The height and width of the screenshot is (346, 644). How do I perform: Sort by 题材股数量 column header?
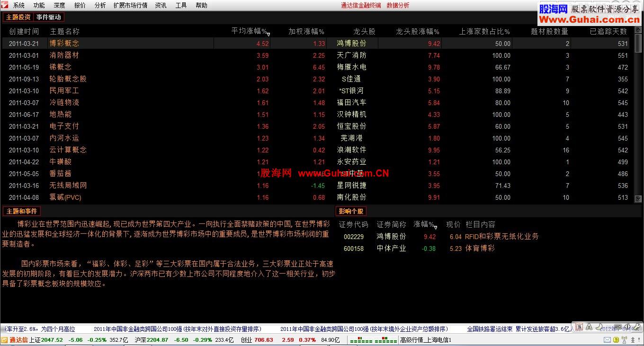549,31
